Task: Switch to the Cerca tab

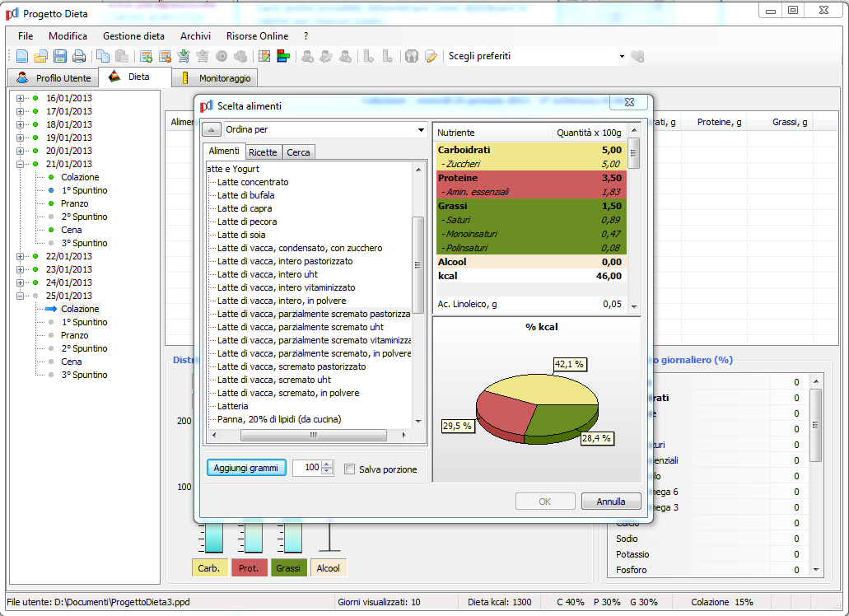Action: (298, 152)
